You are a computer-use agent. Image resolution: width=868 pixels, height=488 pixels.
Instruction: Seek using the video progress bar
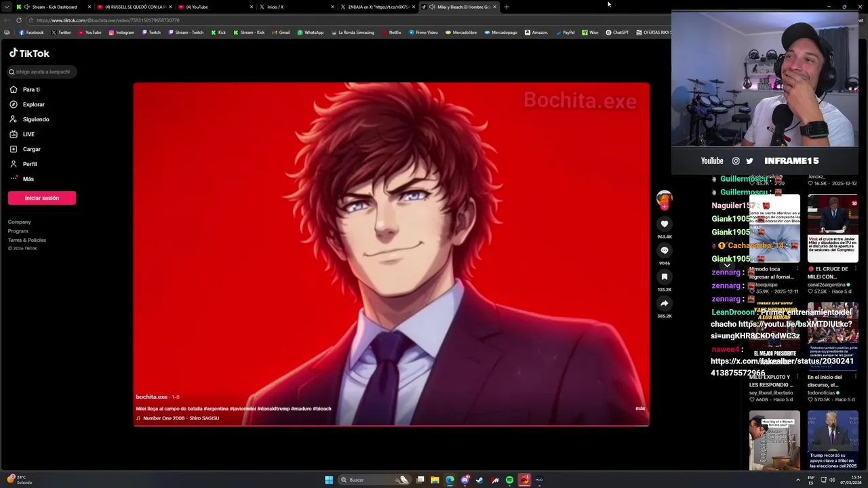click(x=391, y=426)
